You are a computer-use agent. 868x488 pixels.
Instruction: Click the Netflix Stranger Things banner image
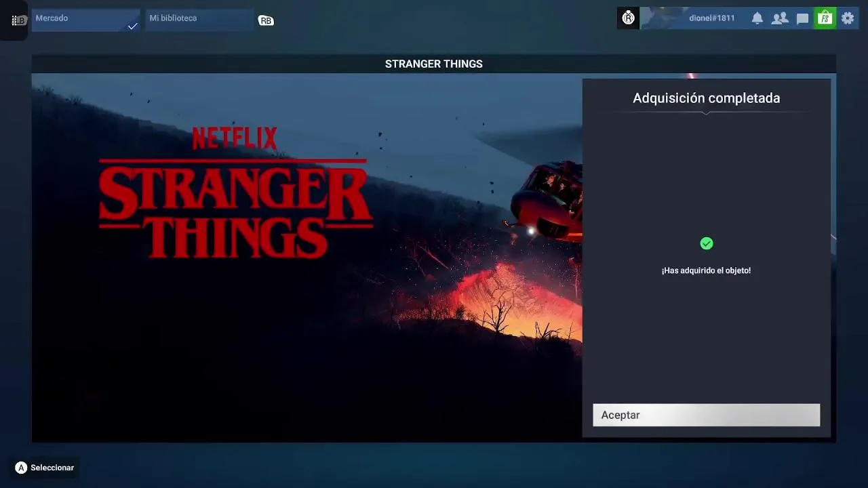(x=307, y=258)
